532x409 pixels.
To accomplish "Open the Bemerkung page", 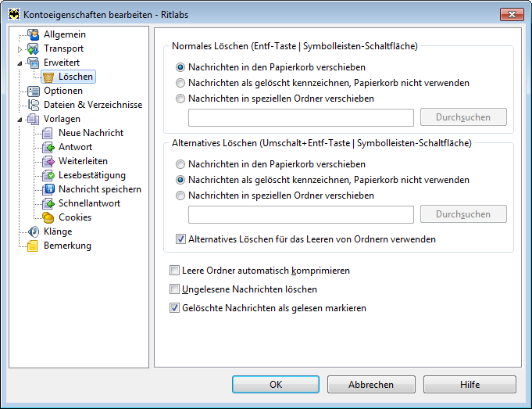I will 67,246.
